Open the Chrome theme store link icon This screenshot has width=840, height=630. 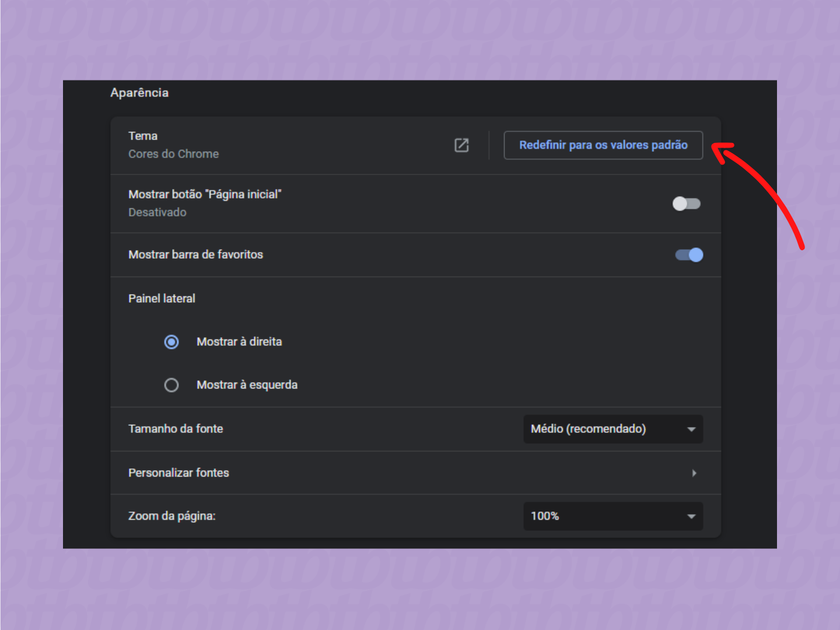(461, 145)
